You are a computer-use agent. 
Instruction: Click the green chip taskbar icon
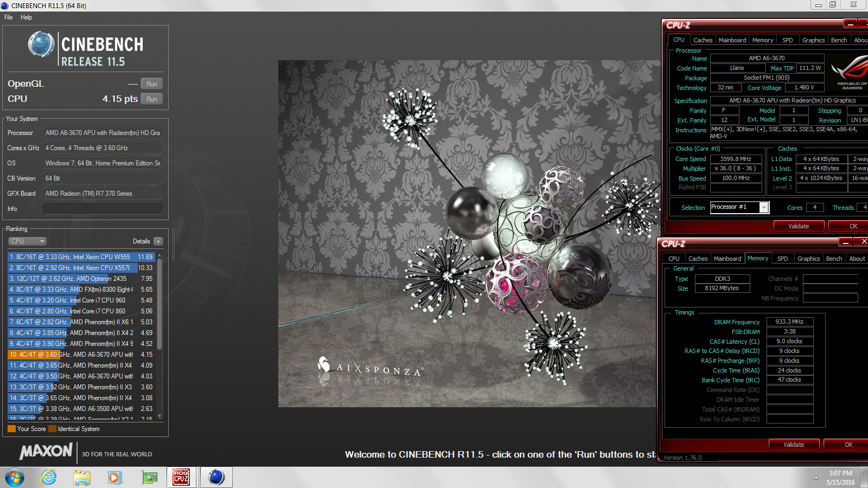[x=149, y=477]
